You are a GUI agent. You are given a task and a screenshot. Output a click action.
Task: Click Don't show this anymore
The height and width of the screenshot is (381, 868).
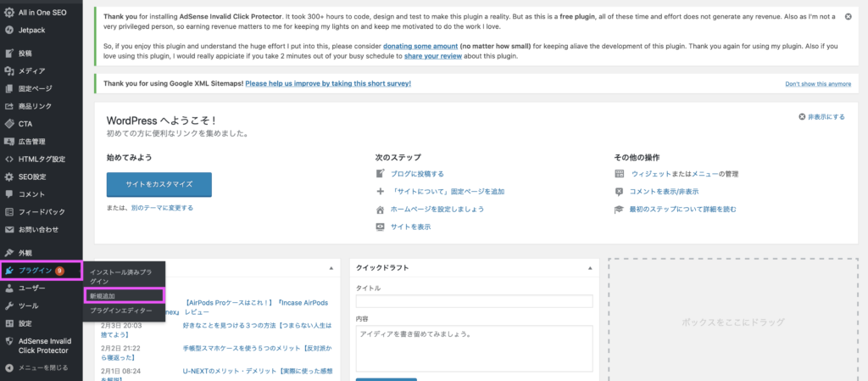818,84
